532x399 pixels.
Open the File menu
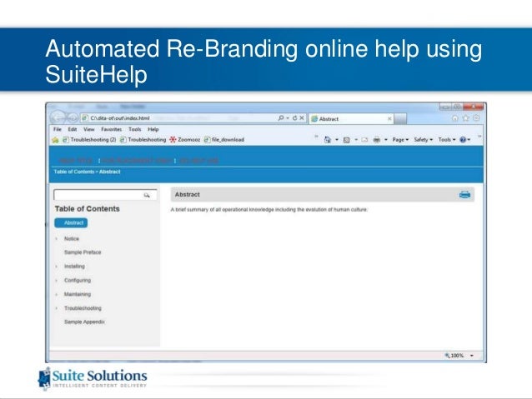58,129
